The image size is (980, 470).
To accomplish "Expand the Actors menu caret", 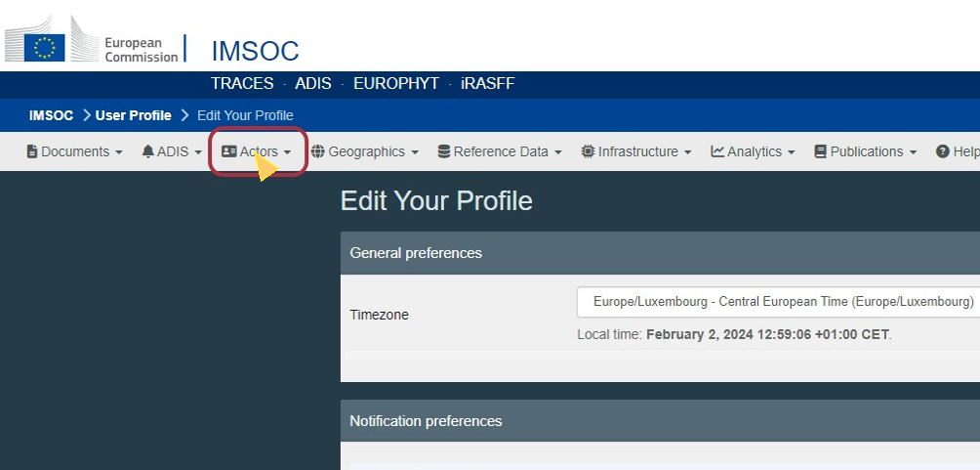I will pos(288,152).
